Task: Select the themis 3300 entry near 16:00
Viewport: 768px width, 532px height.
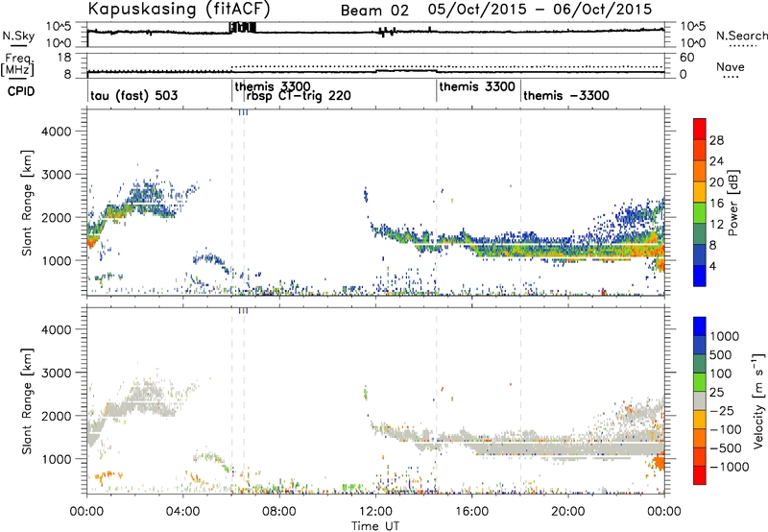Action: 477,86
